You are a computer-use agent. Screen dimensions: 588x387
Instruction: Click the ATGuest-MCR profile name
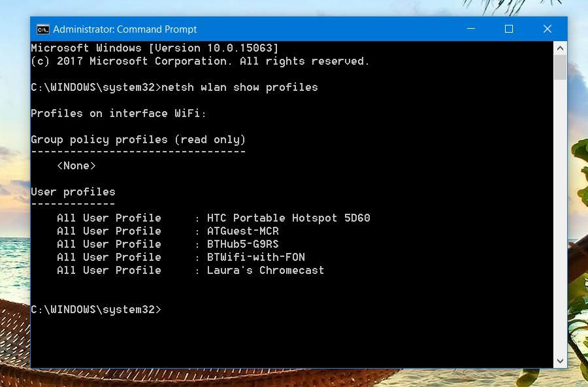[x=242, y=231]
